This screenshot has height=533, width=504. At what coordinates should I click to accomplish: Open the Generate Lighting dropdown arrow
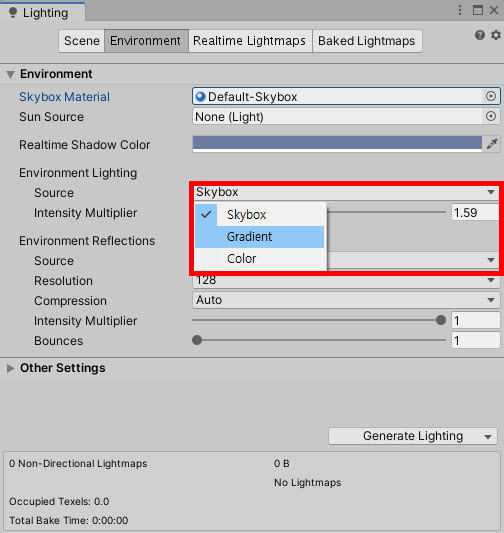tap(488, 436)
